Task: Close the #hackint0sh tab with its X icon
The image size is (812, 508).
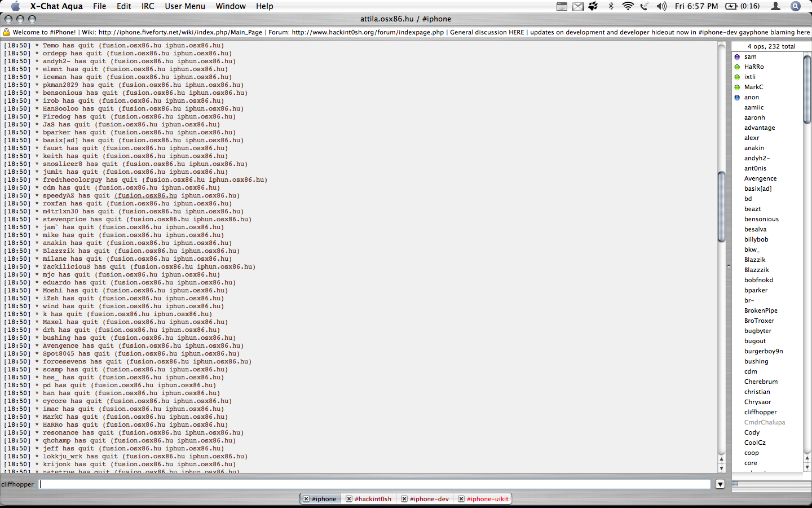Action: (x=349, y=499)
